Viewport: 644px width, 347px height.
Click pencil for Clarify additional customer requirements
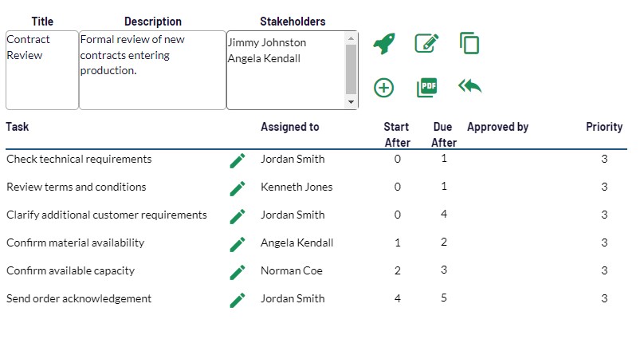coord(237,215)
